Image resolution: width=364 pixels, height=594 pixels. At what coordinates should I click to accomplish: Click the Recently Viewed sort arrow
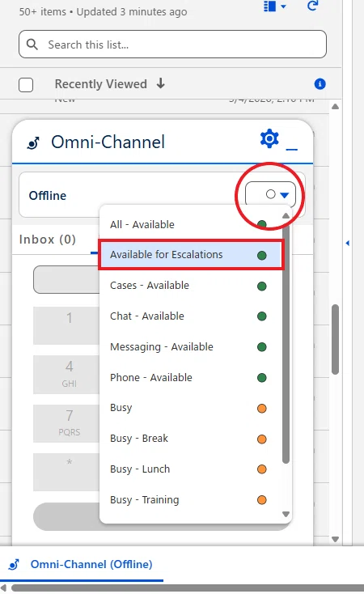click(x=161, y=83)
